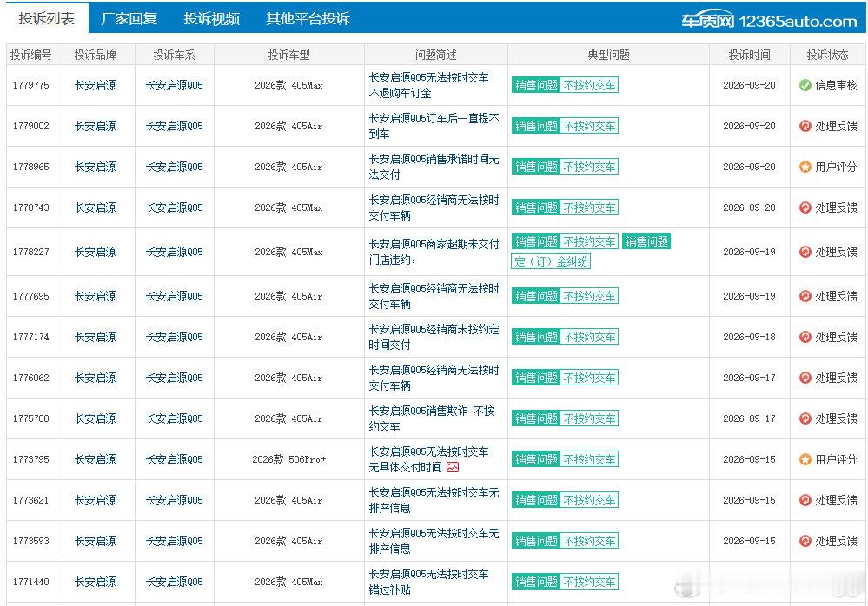Click red status icon in row 1778227
Screen dimensions: 868x606
point(805,252)
